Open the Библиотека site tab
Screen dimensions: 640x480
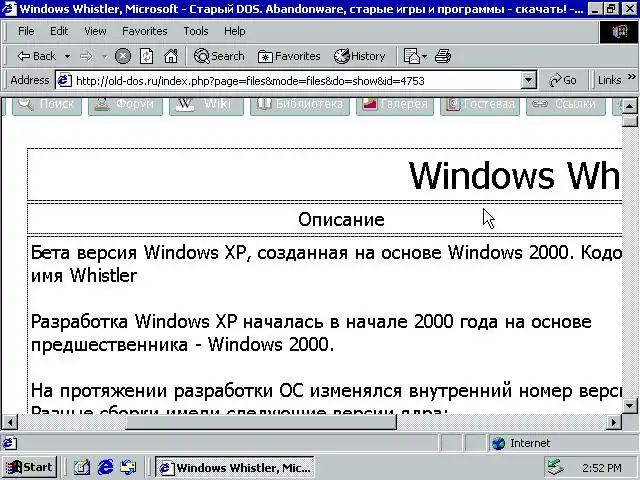[300, 104]
